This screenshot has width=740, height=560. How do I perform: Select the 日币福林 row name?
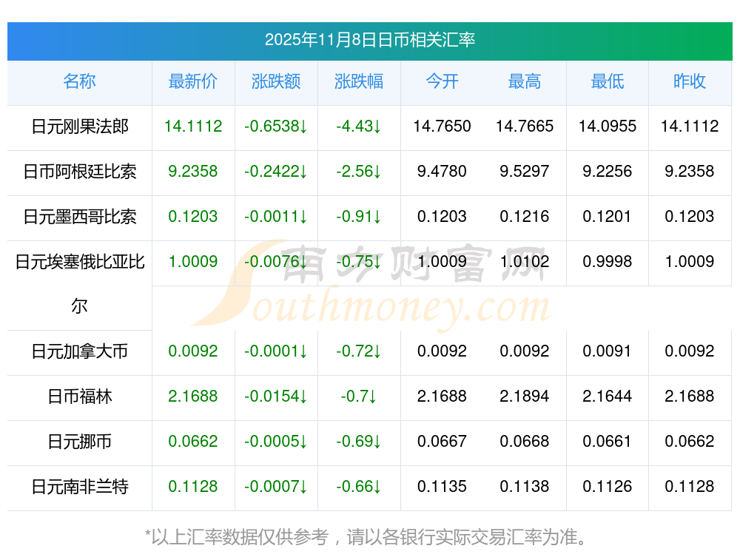(x=80, y=397)
